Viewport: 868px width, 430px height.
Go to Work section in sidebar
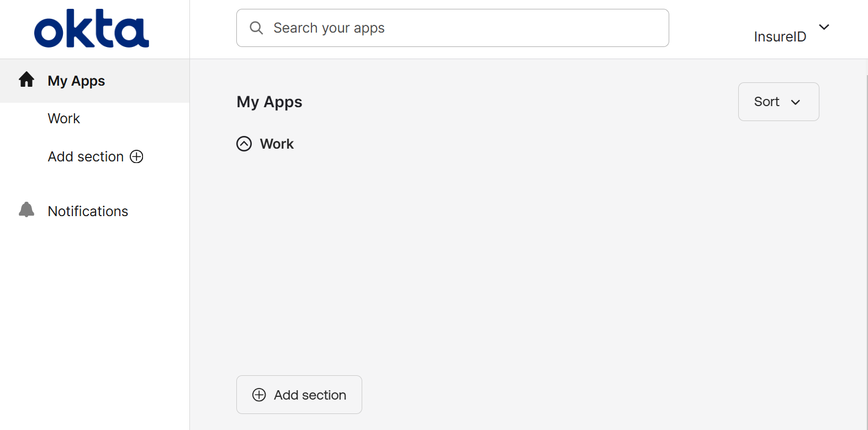64,118
